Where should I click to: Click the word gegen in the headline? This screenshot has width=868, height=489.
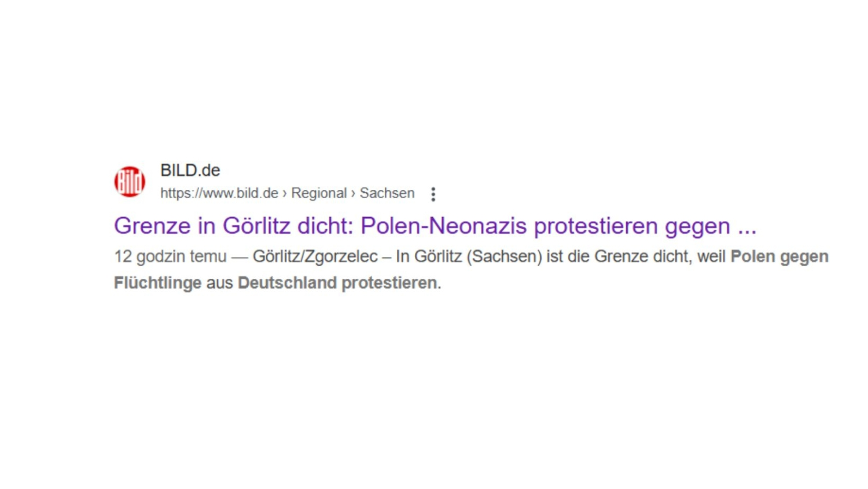click(x=697, y=226)
